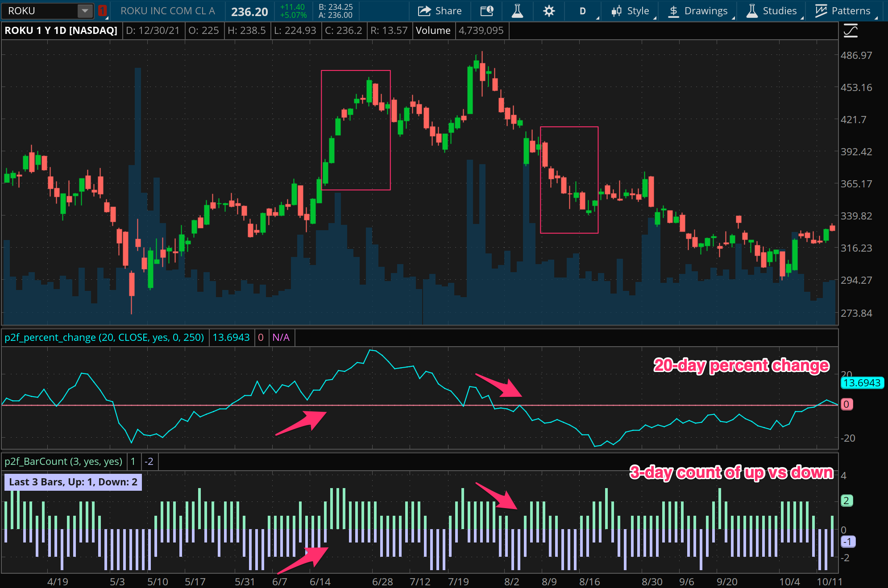This screenshot has width=888, height=588.
Task: Open the symbol selector dropdown arrow
Action: [85, 11]
